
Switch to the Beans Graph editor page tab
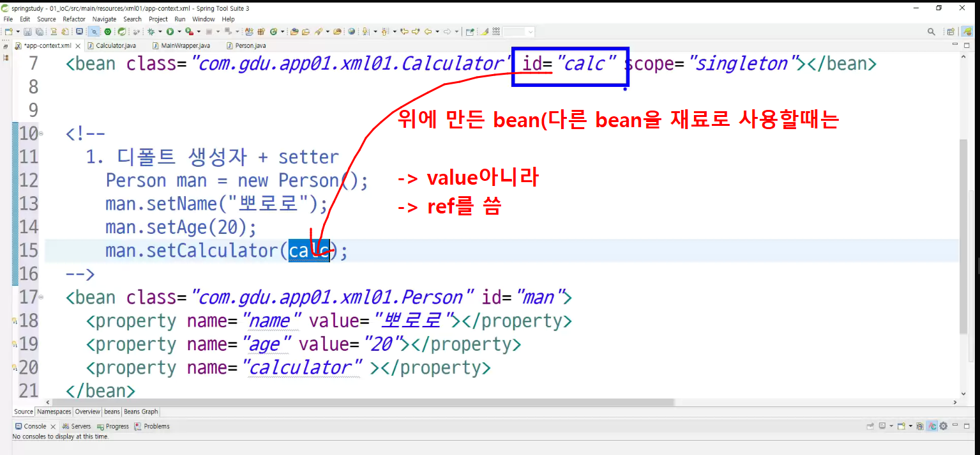[x=141, y=412]
